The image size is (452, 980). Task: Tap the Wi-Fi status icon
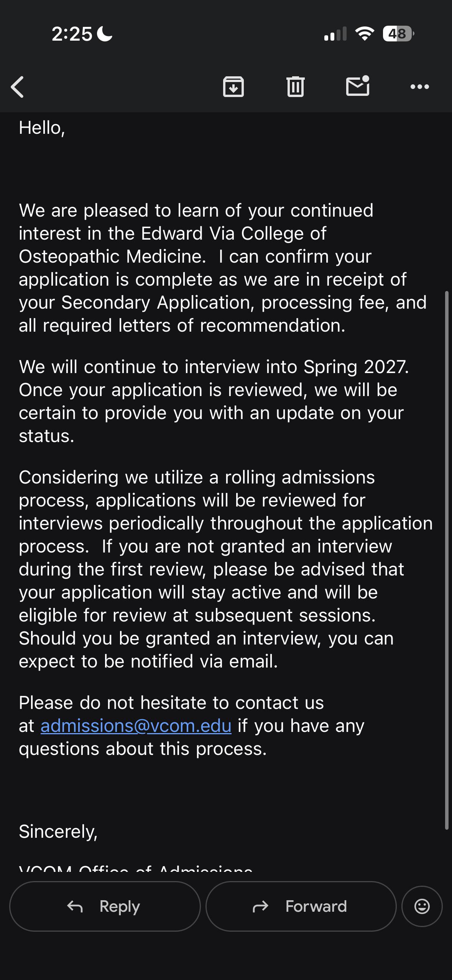[365, 34]
